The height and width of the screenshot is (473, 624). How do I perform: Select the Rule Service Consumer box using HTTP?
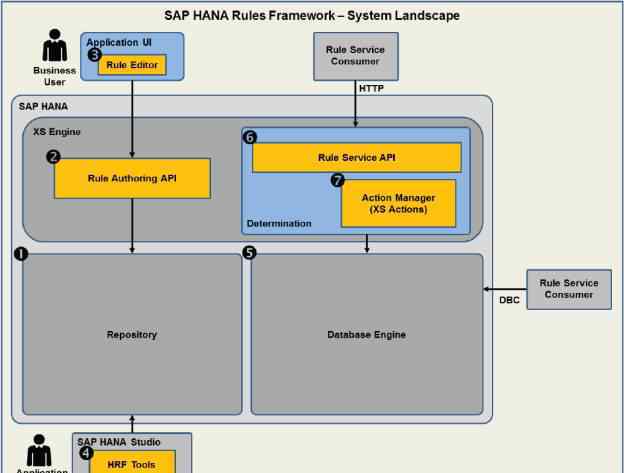point(356,56)
